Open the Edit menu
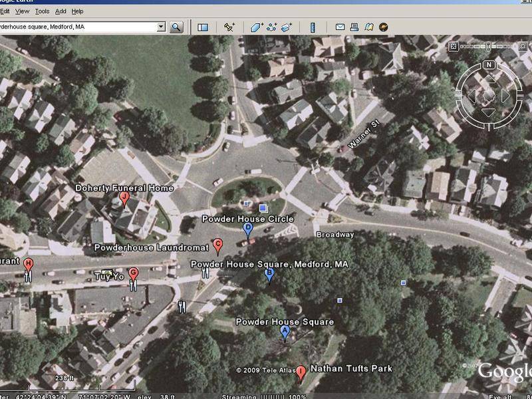This screenshot has width=532, height=399. pos(5,11)
